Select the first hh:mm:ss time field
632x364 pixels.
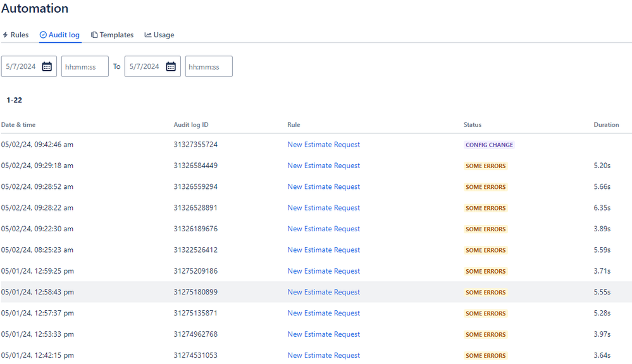[84, 66]
